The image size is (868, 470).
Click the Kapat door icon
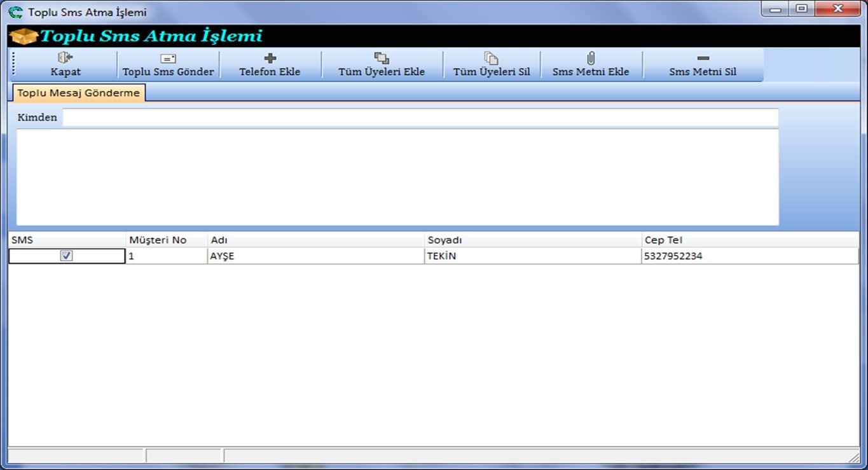click(65, 58)
